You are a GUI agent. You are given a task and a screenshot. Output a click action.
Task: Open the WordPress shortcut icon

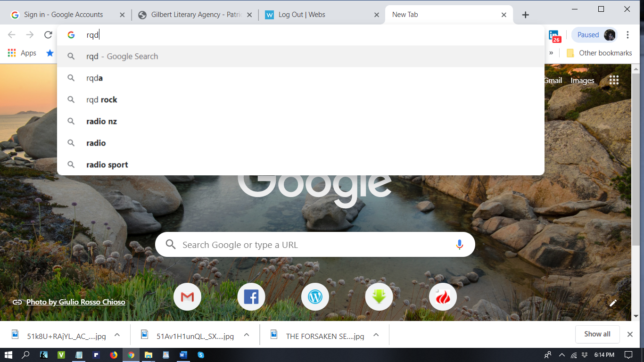315,297
